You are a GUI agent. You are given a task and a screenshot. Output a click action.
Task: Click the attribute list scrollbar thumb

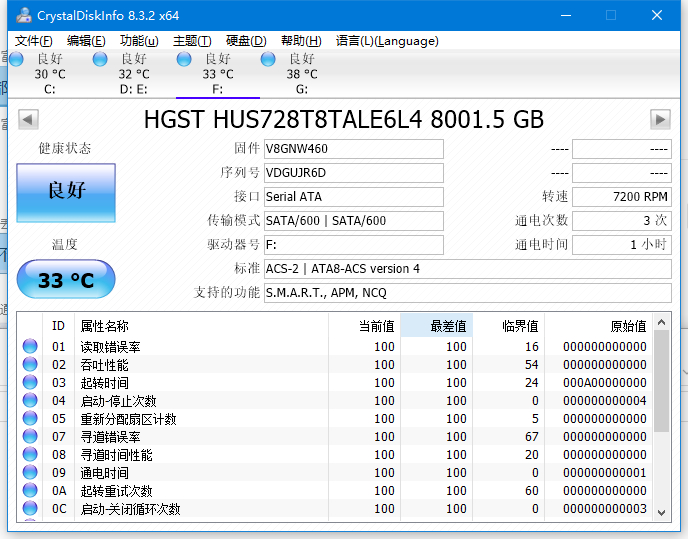pos(662,381)
